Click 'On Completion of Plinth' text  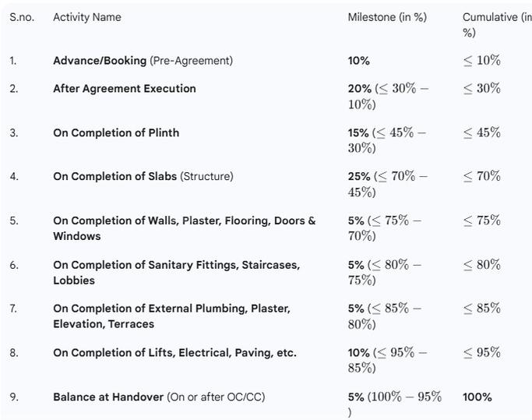pyautogui.click(x=116, y=133)
